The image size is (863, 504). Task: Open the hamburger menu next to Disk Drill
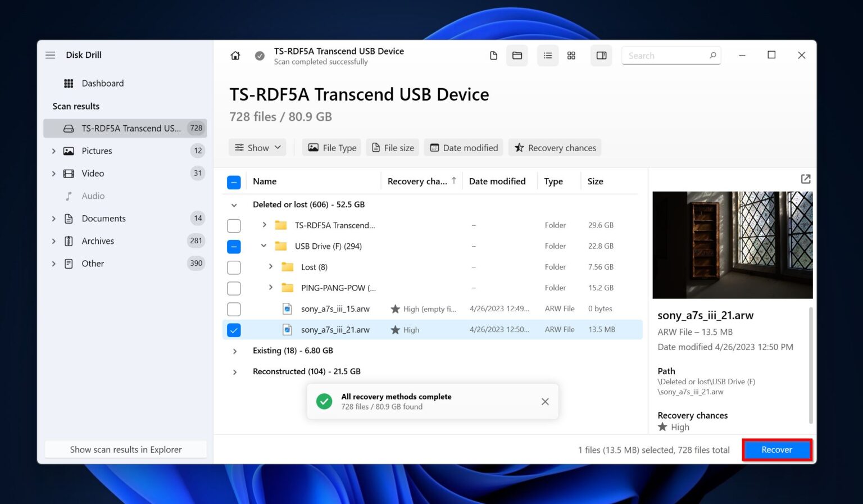(51, 55)
